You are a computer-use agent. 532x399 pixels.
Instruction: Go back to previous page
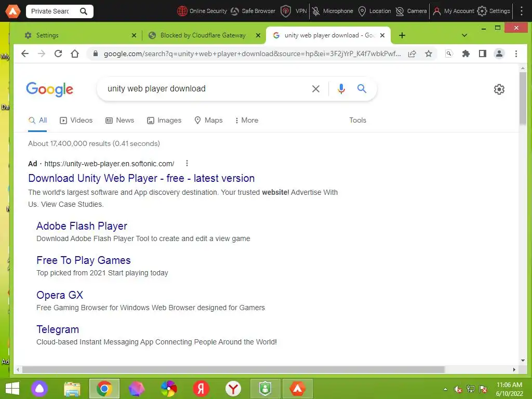tap(25, 54)
